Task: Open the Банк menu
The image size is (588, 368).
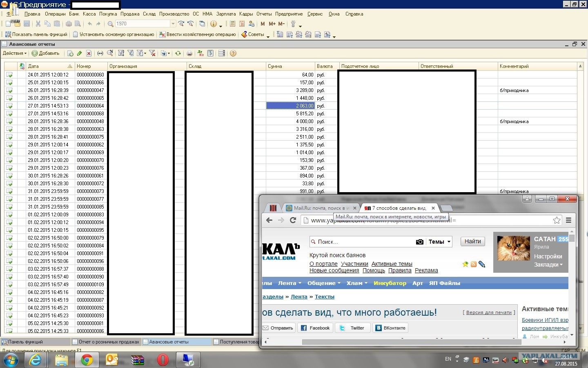Action: click(x=74, y=14)
